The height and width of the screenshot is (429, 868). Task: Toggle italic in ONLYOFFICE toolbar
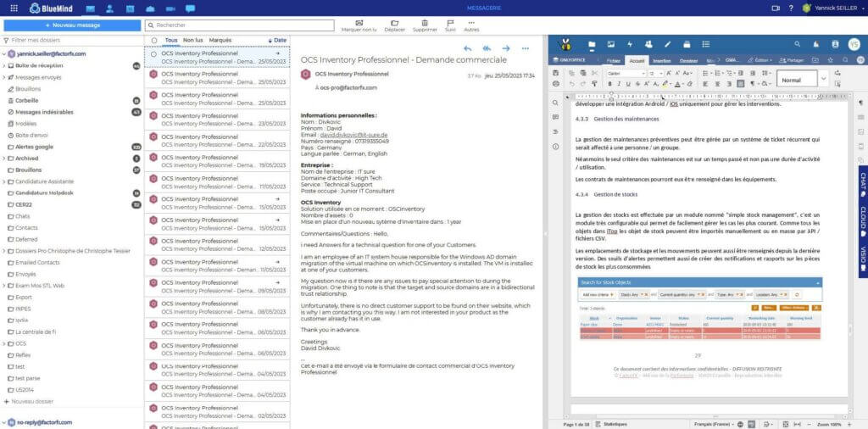[619, 84]
